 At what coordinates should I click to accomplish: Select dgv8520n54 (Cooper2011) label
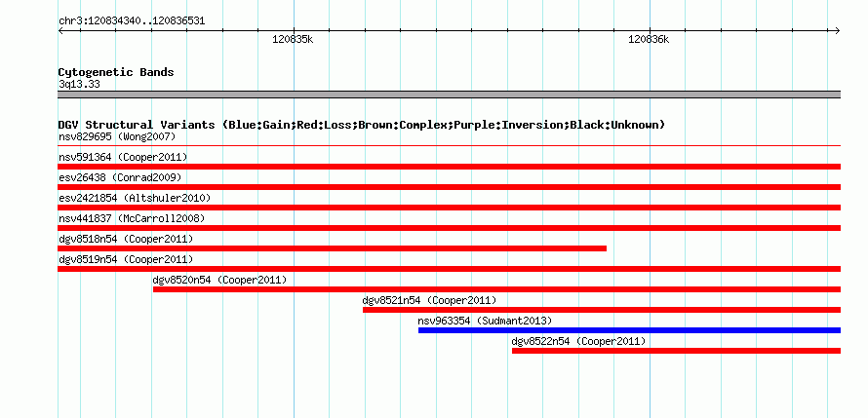(x=220, y=280)
